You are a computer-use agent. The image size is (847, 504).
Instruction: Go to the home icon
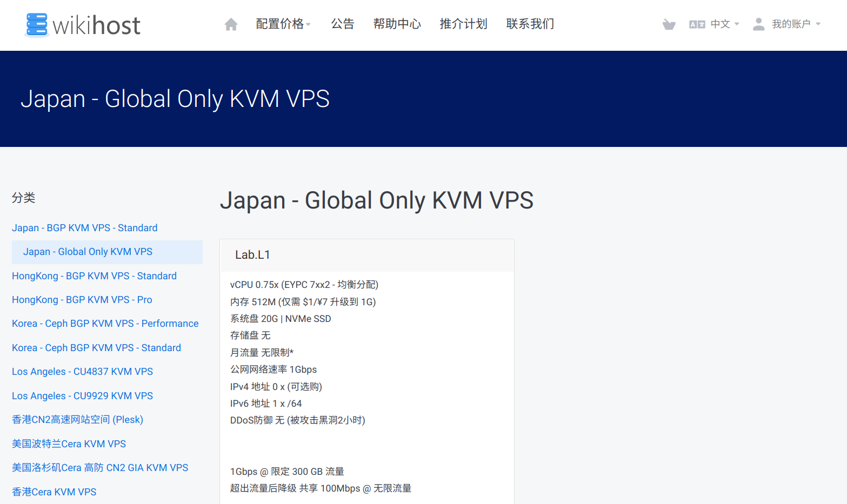click(231, 24)
